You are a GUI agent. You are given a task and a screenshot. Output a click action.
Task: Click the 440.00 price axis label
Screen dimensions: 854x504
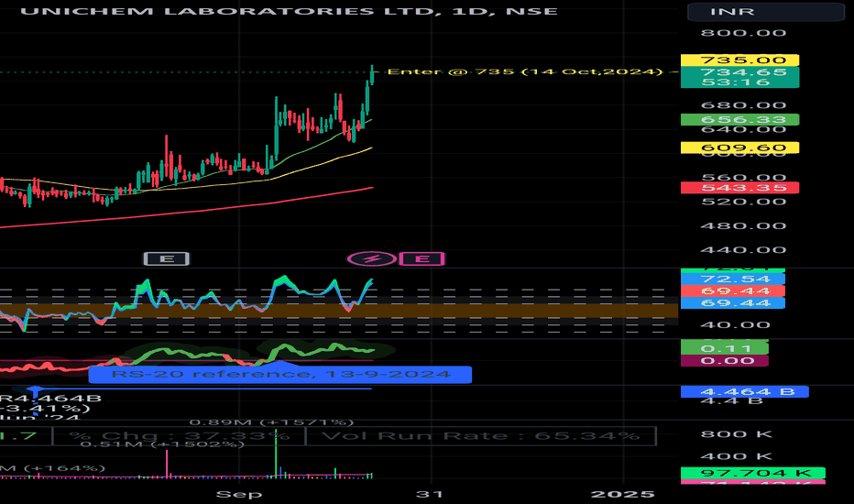743,250
